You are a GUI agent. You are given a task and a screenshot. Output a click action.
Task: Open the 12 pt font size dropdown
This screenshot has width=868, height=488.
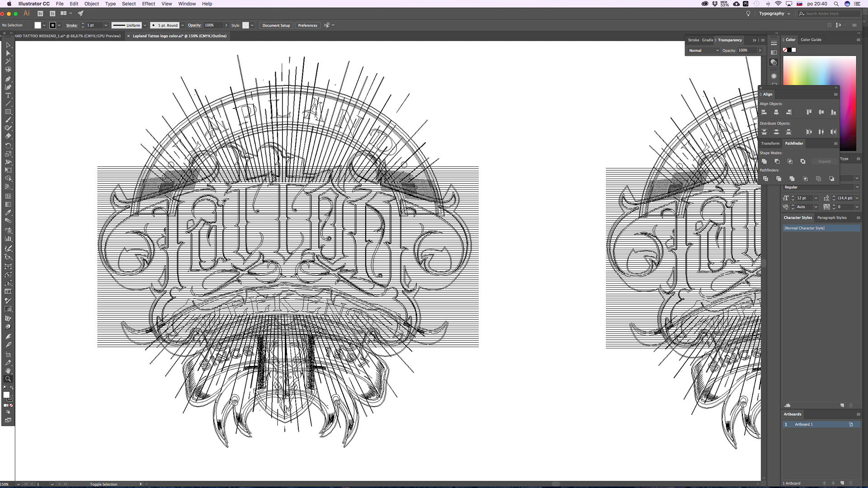tap(816, 198)
